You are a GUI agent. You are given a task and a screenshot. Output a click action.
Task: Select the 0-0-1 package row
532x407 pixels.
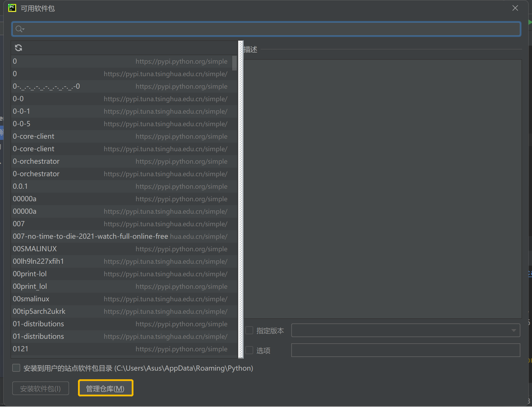point(124,111)
